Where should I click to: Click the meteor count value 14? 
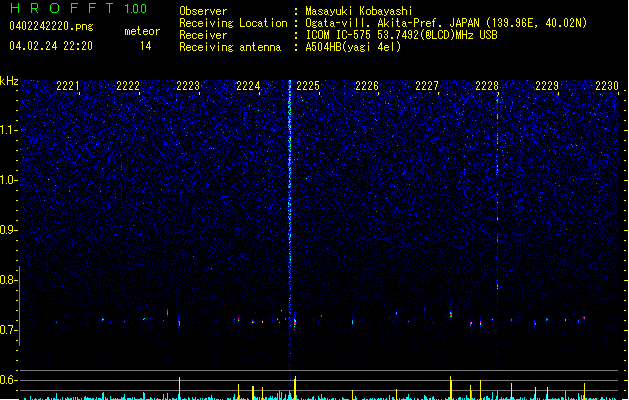click(146, 46)
